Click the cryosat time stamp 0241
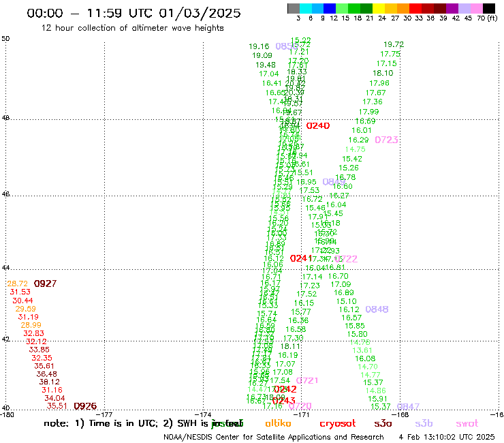This screenshot has height=443, width=504. pyautogui.click(x=300, y=258)
